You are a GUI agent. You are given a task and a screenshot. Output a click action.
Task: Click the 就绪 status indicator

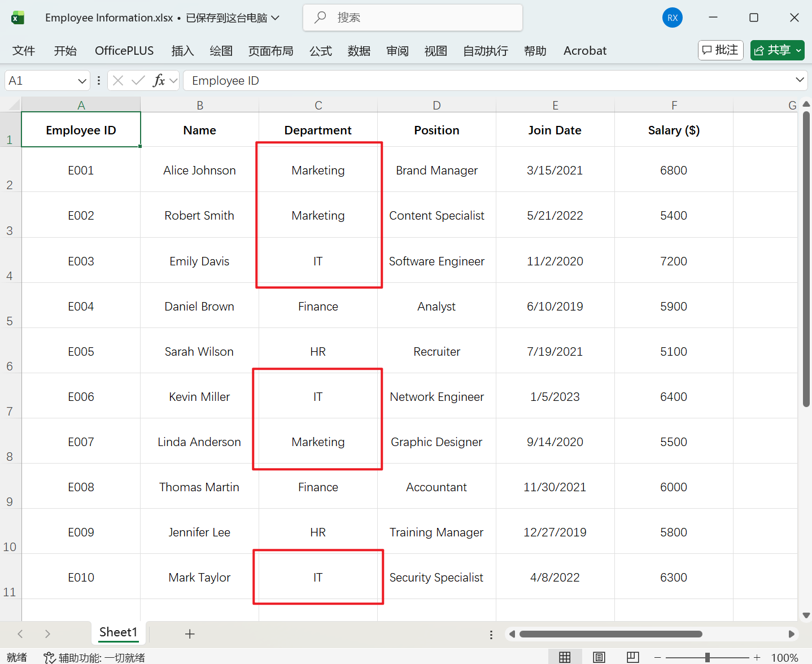[x=16, y=657]
